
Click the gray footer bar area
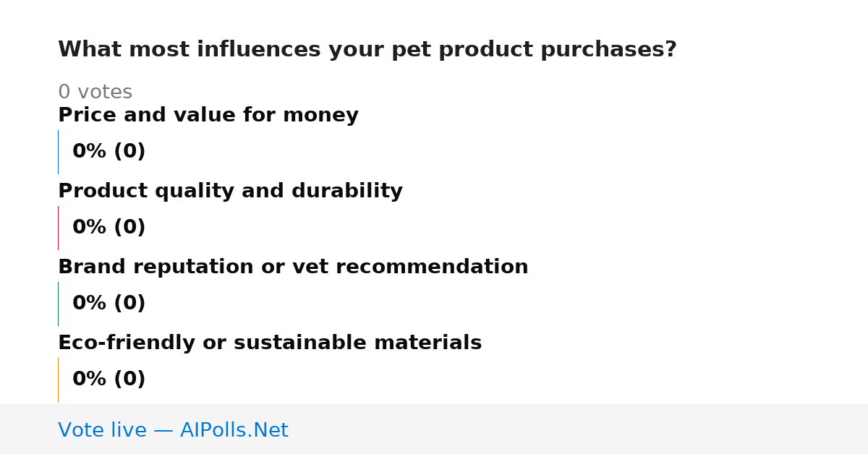(434, 429)
